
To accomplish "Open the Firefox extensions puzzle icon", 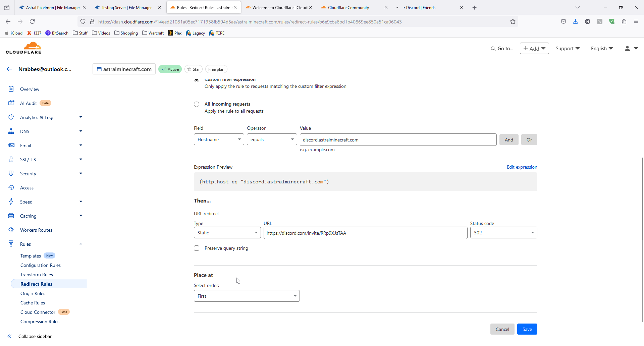I will click(624, 22).
